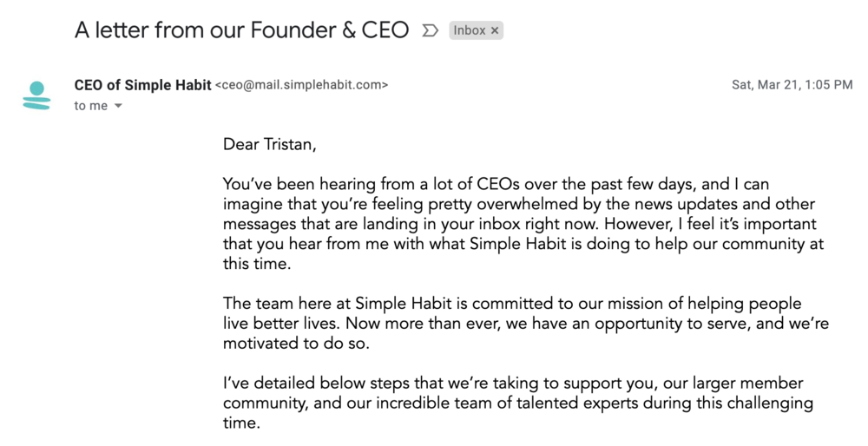868x446 pixels.
Task: Click the importance marker next to the subject
Action: click(x=431, y=30)
